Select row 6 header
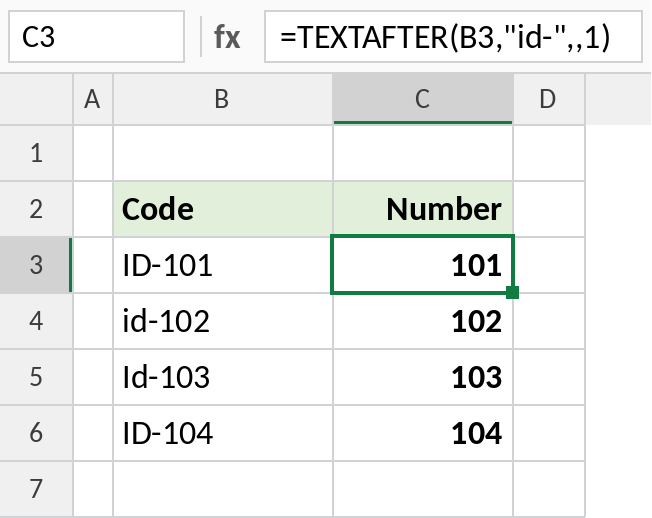The width and height of the screenshot is (652, 518). pyautogui.click(x=36, y=433)
